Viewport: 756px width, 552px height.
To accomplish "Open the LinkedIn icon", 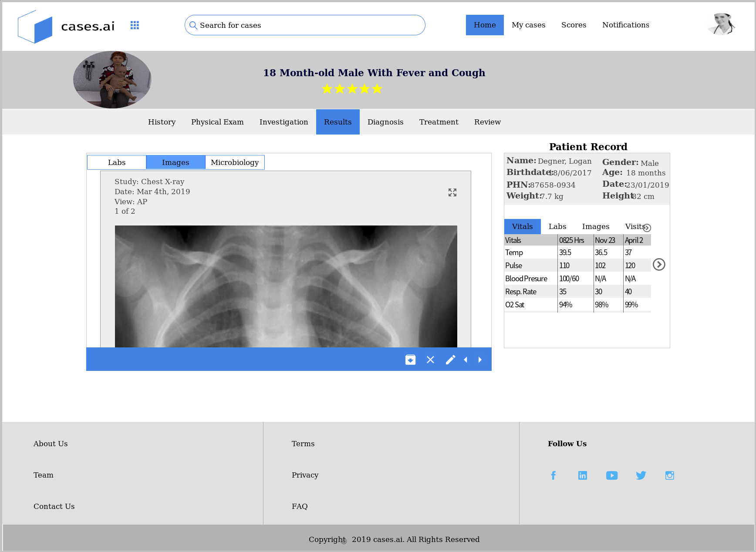I will pos(582,475).
